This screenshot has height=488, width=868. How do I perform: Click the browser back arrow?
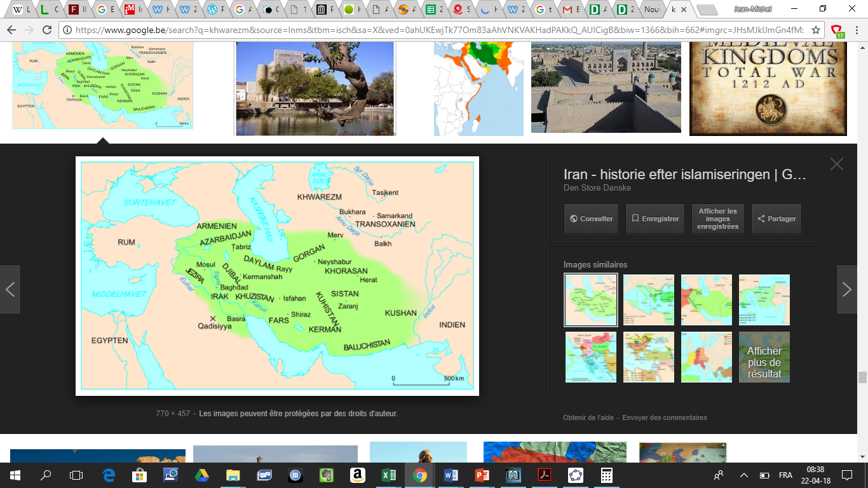(12, 30)
